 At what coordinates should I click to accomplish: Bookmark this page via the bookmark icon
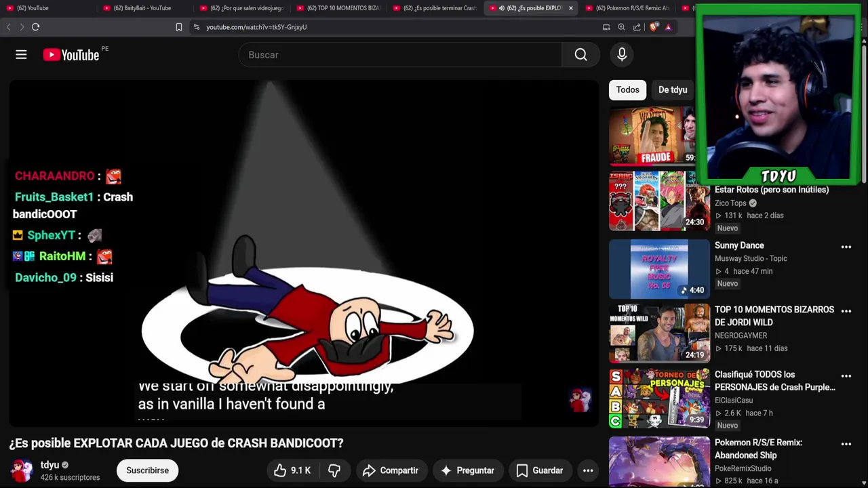(179, 27)
